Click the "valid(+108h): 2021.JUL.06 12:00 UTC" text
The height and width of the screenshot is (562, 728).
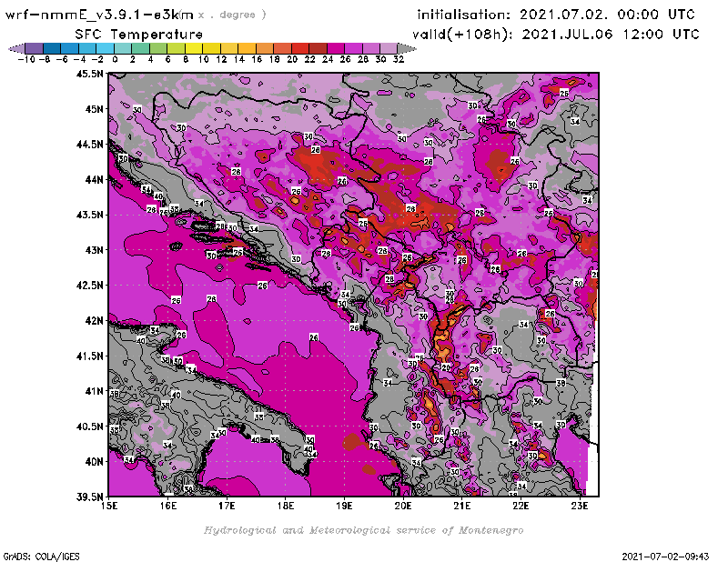(x=556, y=35)
